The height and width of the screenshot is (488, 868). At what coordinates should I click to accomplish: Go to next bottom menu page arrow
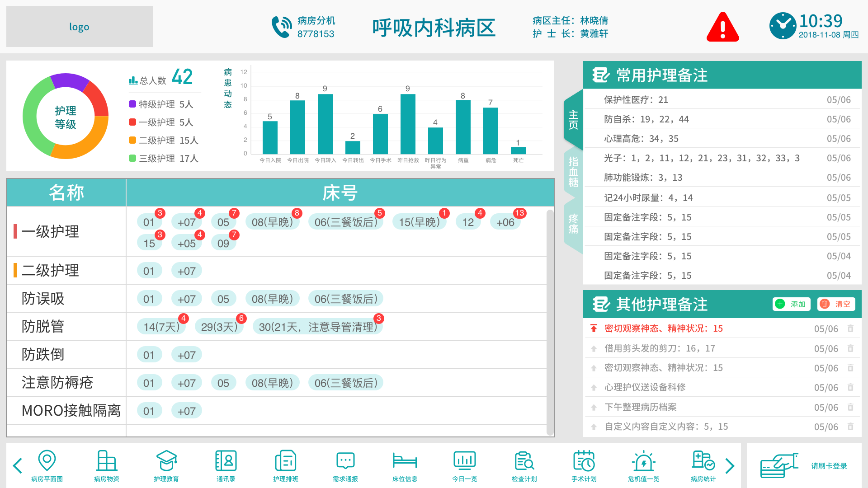point(730,466)
